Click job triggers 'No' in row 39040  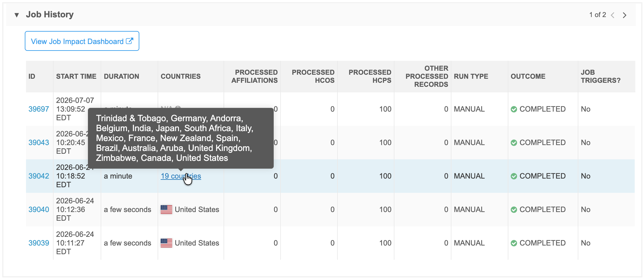pyautogui.click(x=585, y=210)
